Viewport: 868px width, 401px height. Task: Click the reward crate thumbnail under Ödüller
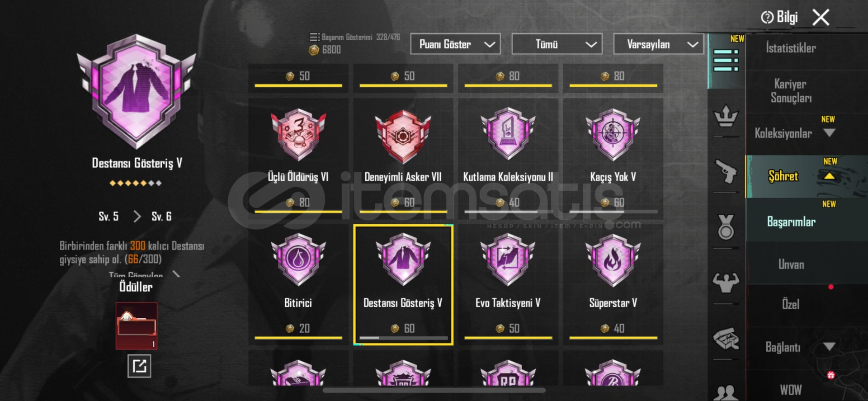tap(137, 326)
